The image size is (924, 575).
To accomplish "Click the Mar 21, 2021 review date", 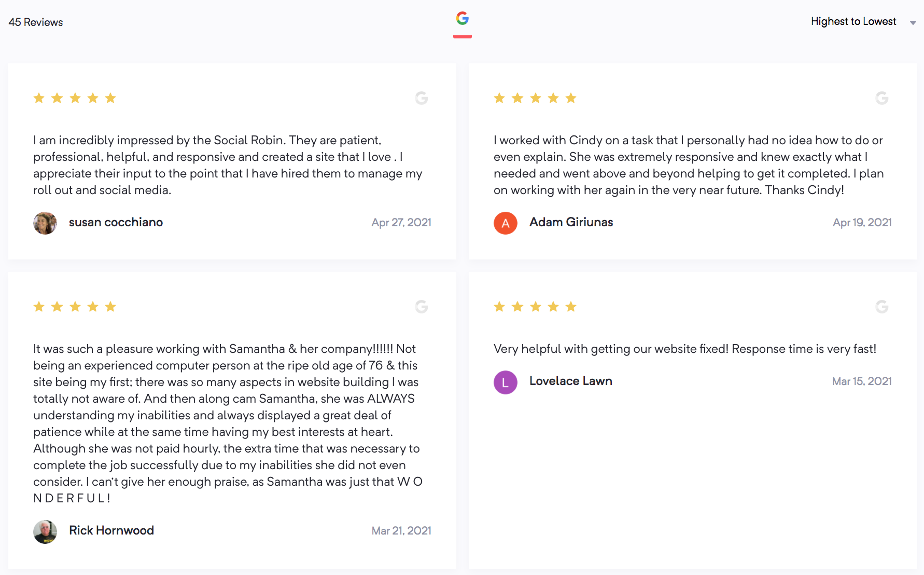I will pos(401,531).
